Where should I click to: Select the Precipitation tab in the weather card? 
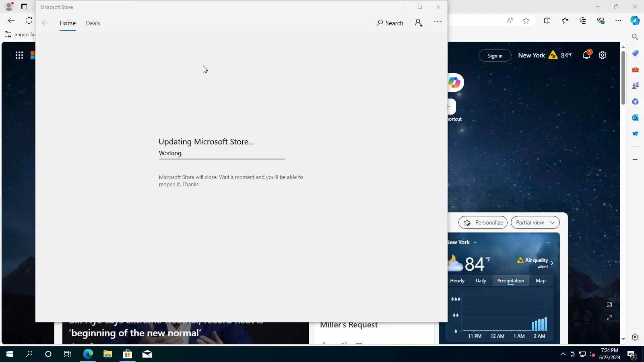point(511,281)
